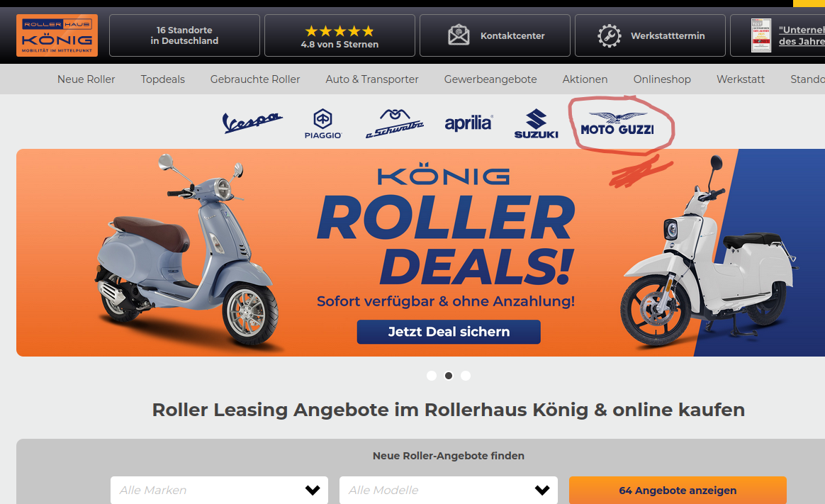Expand the Alle Marken dropdown
The width and height of the screenshot is (825, 504).
(x=220, y=490)
